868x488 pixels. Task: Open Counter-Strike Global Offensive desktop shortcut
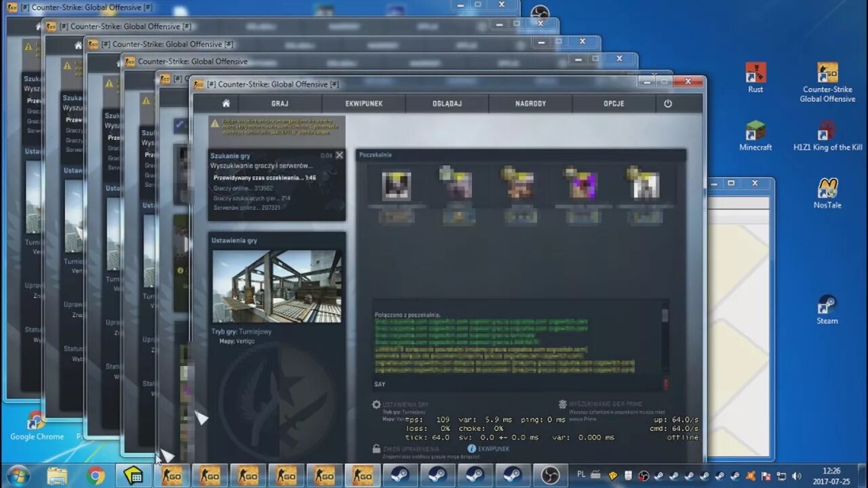(x=827, y=83)
